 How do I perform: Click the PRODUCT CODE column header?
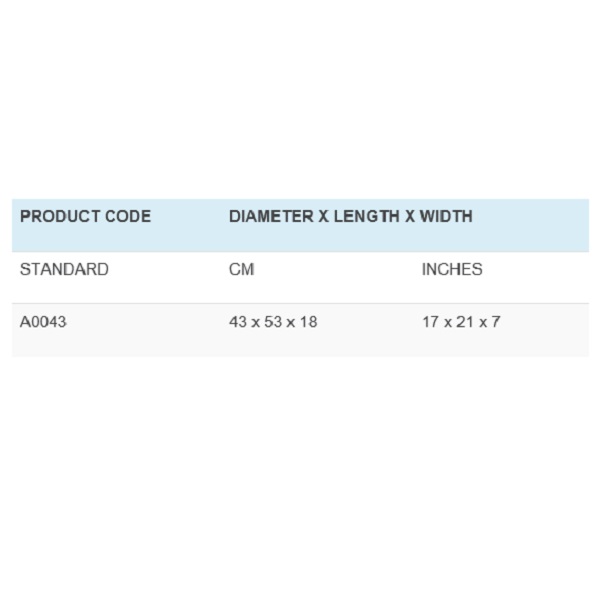(x=85, y=216)
